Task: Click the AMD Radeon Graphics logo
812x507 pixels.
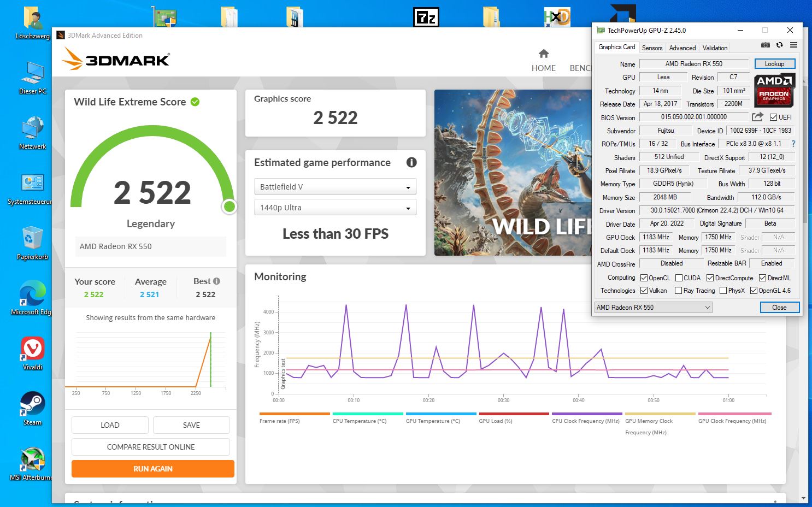Action: (x=774, y=91)
